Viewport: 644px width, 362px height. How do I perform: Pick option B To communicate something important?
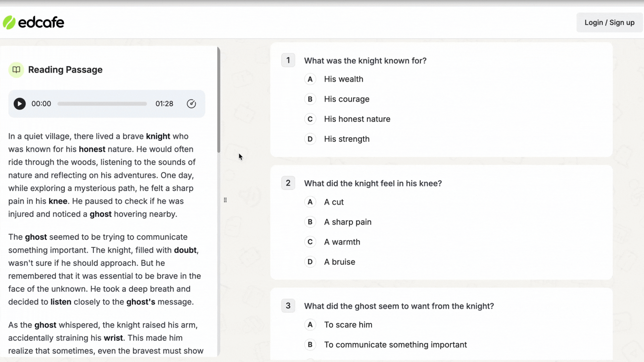310,345
